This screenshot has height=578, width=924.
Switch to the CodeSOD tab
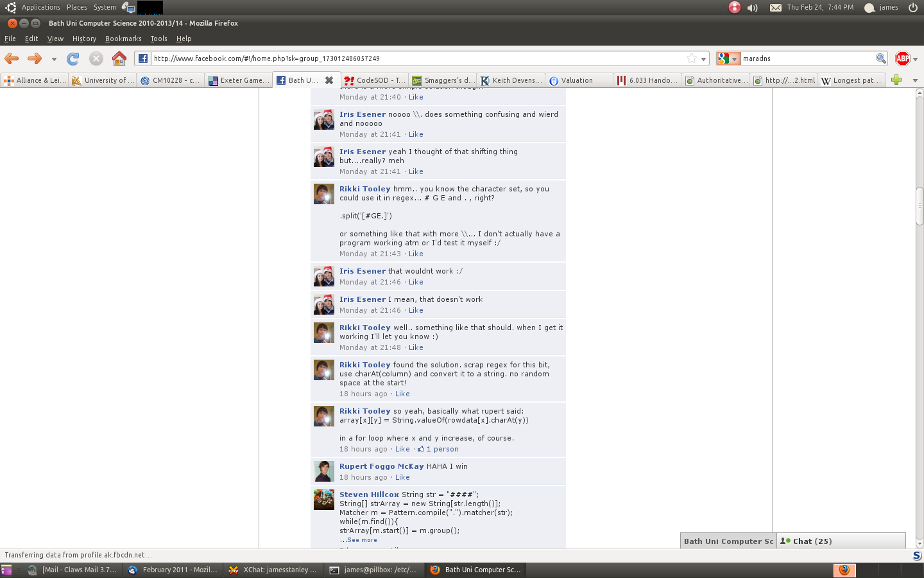(x=374, y=80)
